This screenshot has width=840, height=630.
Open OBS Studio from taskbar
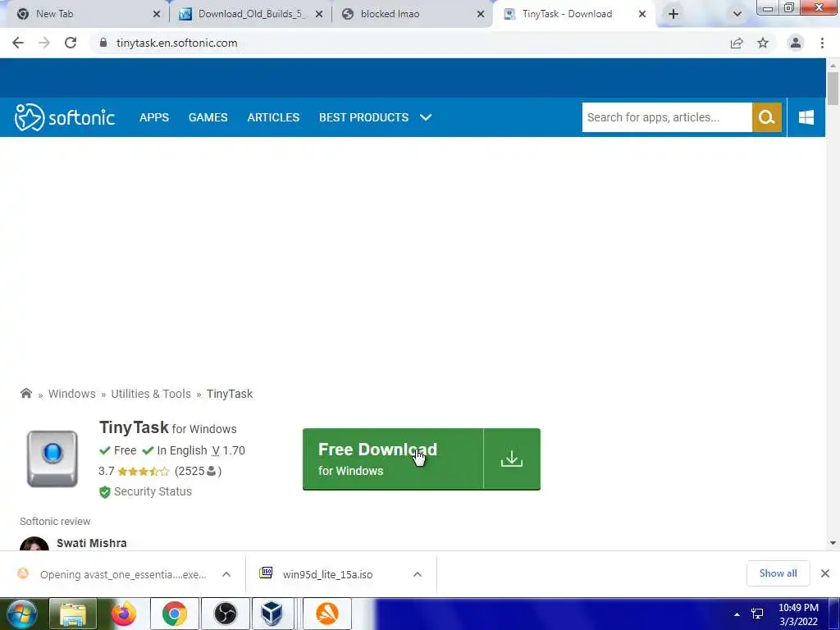click(x=225, y=614)
